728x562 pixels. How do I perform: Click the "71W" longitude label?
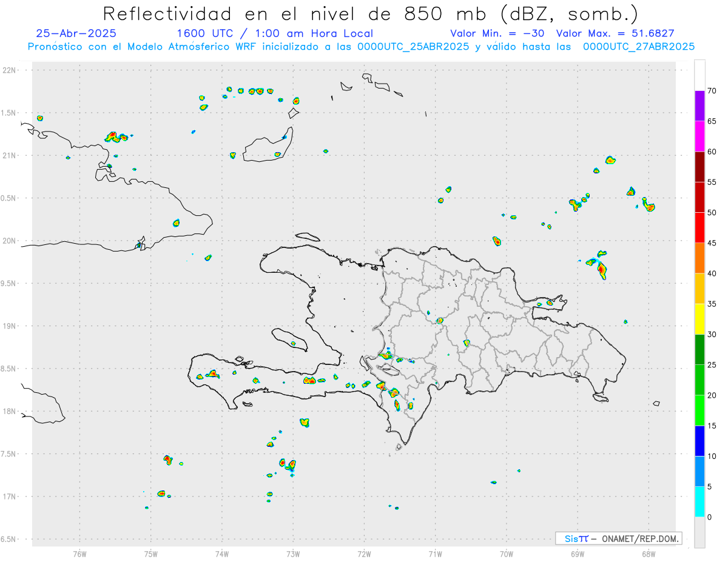click(435, 554)
